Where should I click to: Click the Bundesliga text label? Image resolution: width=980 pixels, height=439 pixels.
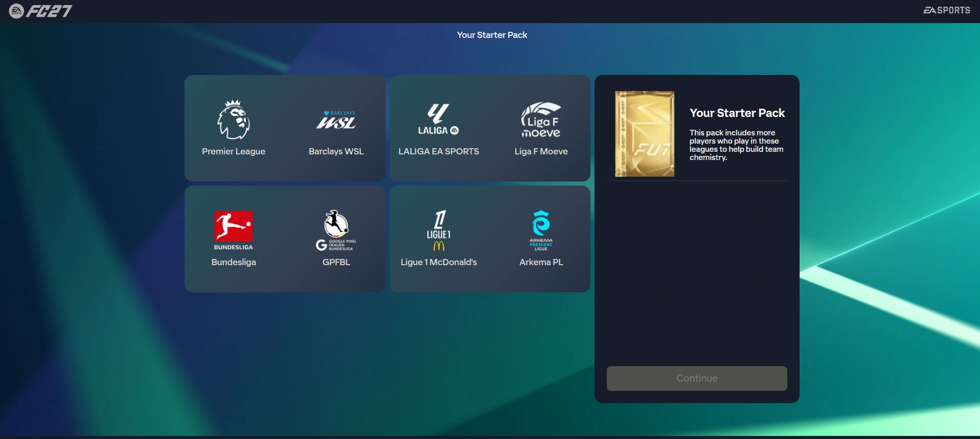click(x=234, y=262)
